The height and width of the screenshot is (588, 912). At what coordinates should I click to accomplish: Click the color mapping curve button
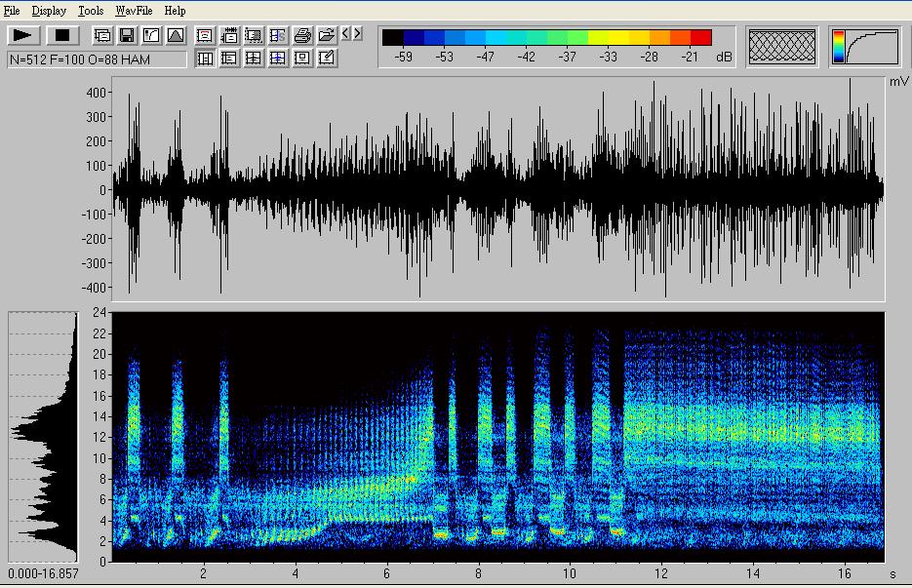coord(864,46)
